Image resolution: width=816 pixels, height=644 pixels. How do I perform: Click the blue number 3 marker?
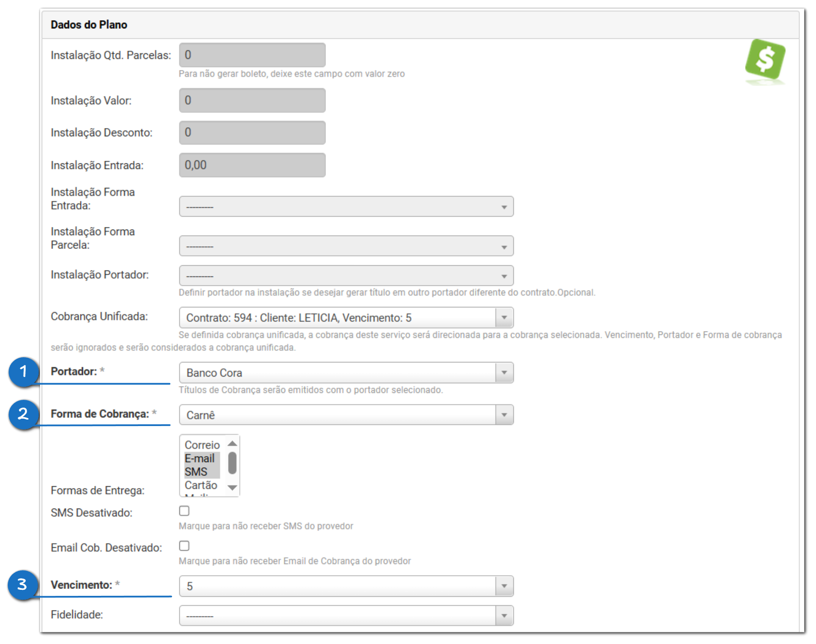coord(22,585)
